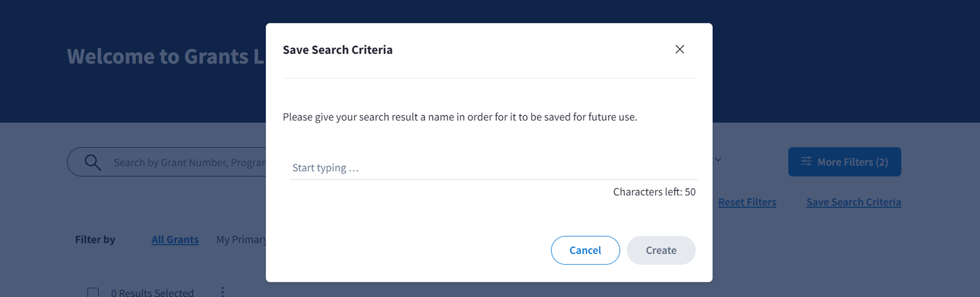Switch to the All Grants filter tab

pyautogui.click(x=175, y=239)
